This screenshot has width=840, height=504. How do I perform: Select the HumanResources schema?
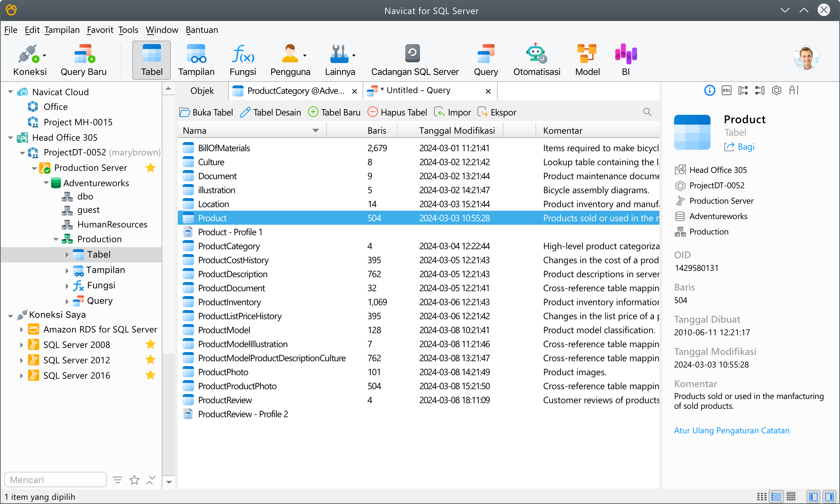(112, 224)
